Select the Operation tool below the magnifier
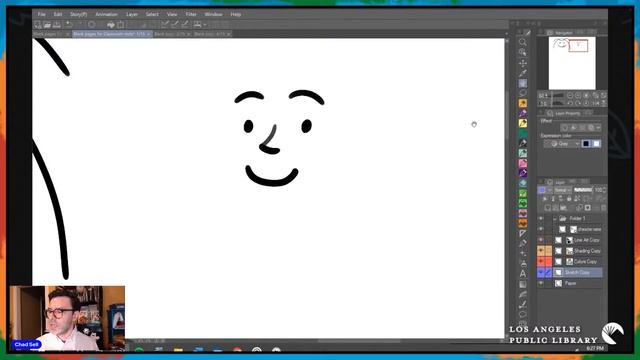 tap(522, 52)
